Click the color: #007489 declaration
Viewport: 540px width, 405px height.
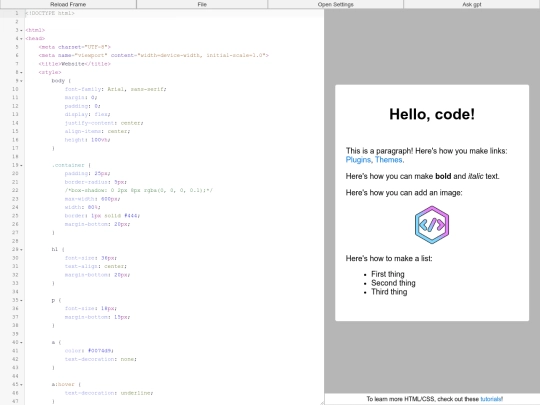(89, 351)
